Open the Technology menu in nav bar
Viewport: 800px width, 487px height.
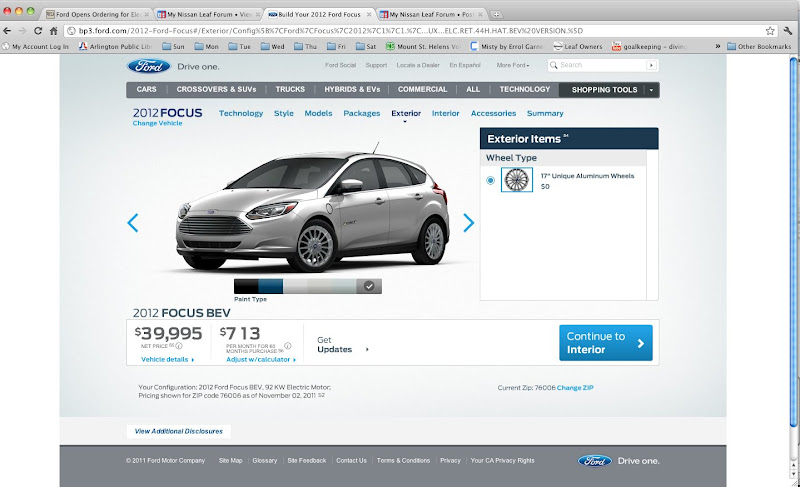524,89
